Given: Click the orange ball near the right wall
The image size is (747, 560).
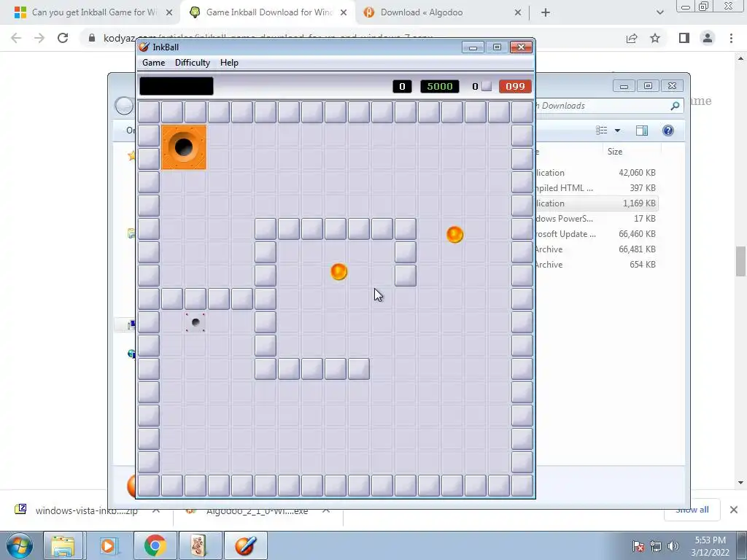Looking at the screenshot, I should click(x=455, y=234).
